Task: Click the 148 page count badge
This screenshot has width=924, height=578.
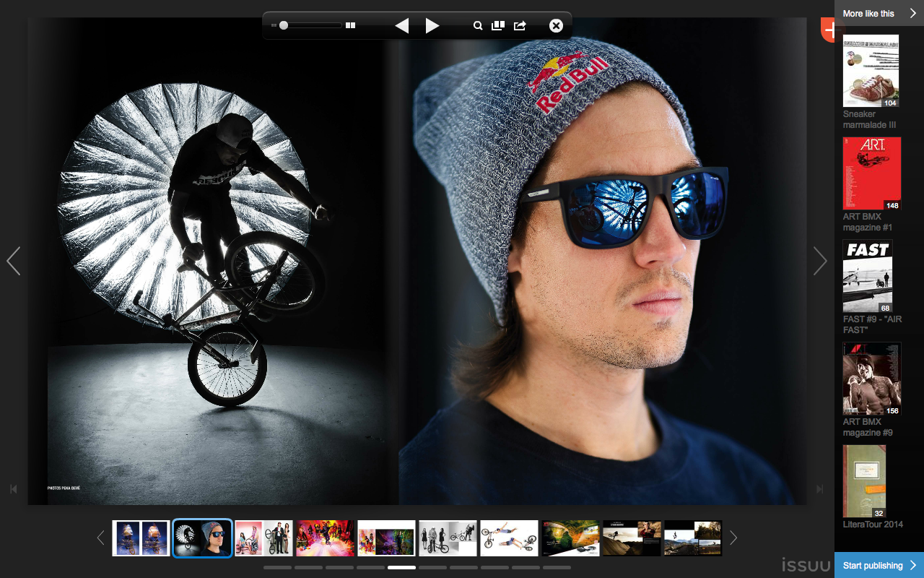Action: (x=892, y=206)
